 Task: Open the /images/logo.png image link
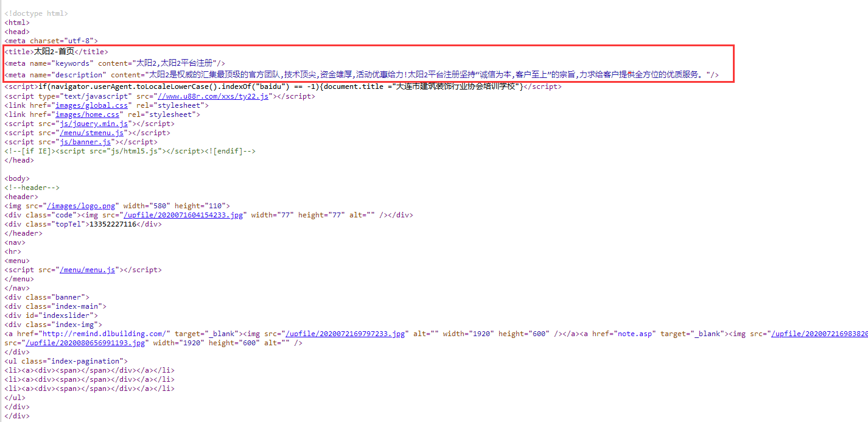(x=85, y=206)
